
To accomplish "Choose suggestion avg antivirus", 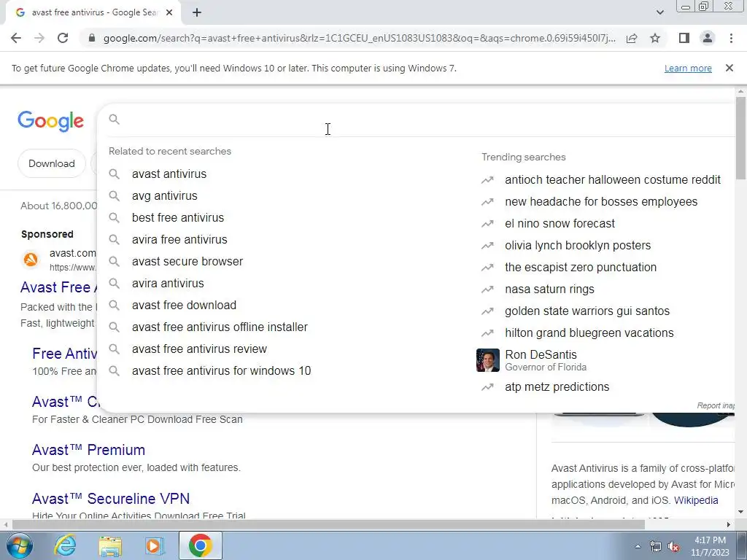I will point(164,195).
